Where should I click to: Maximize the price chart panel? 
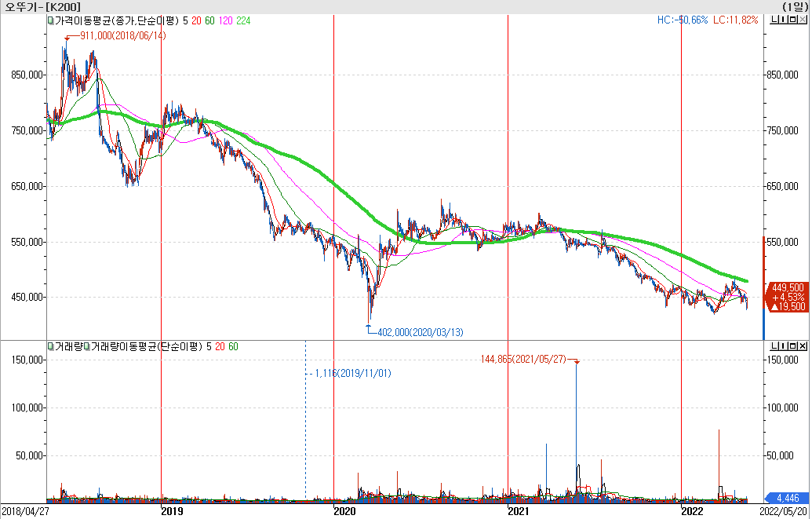pos(792,20)
